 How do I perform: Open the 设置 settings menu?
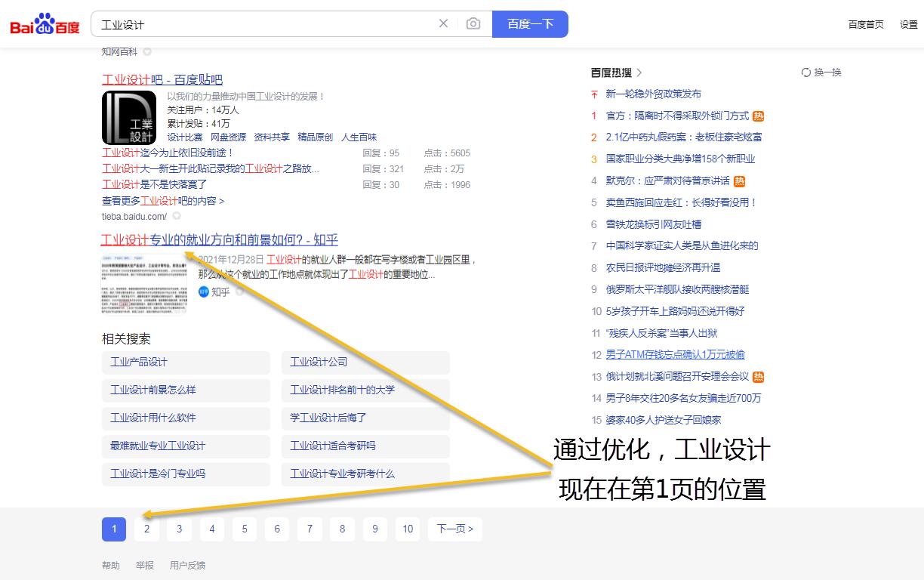click(910, 23)
